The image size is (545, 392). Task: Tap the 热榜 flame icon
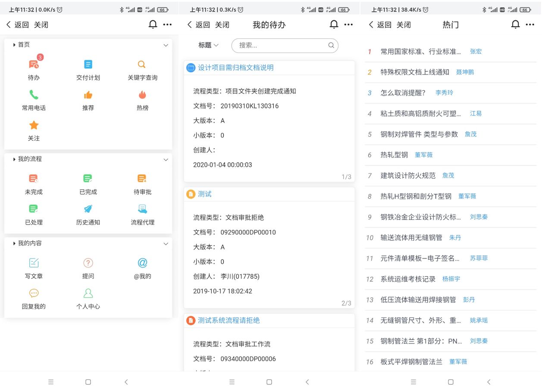click(142, 96)
